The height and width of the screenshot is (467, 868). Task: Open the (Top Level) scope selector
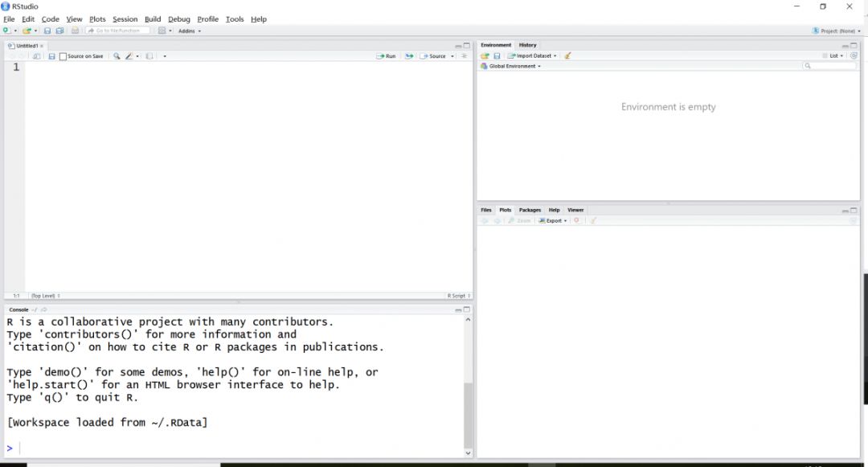click(x=46, y=296)
